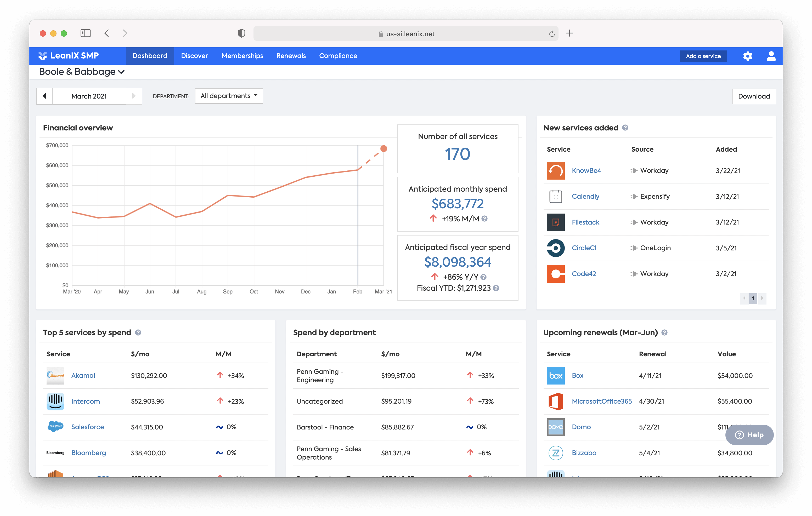Reload the page with refresh icon
Image resolution: width=812 pixels, height=516 pixels.
pos(552,34)
